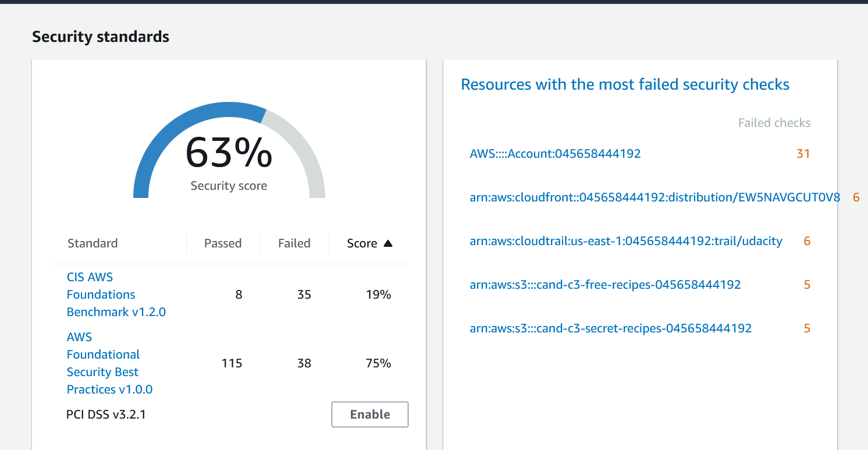Open the cloudfront distribution EW5NAVGCUT0V8 resource

coord(655,197)
